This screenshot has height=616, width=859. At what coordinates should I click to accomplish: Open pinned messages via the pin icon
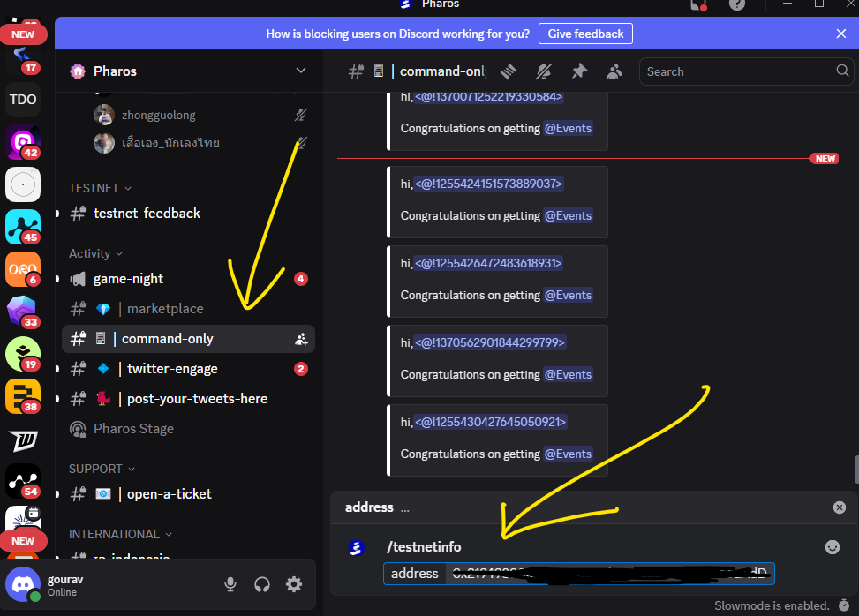[579, 71]
